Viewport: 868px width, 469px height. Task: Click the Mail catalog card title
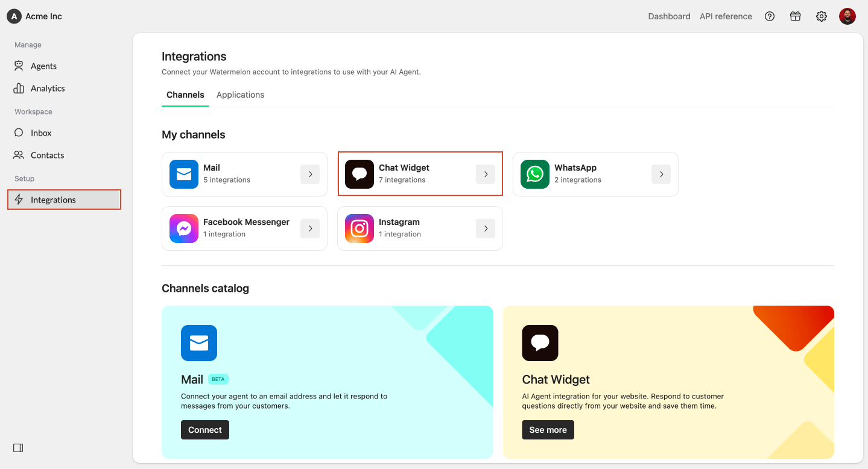click(192, 379)
